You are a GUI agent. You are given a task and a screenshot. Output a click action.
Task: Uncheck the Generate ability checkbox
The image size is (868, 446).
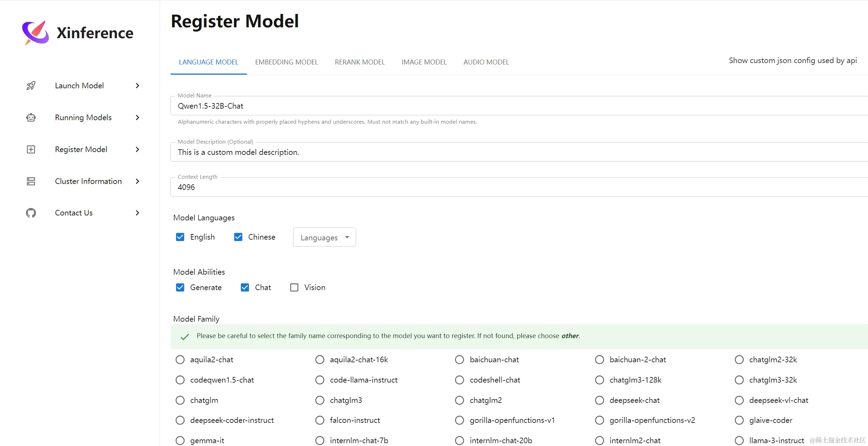pos(180,287)
